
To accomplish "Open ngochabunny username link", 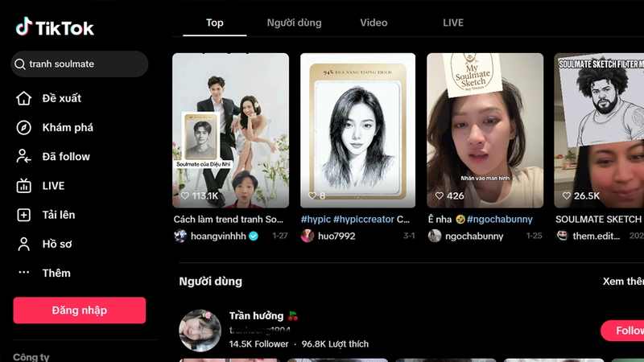I will (474, 236).
